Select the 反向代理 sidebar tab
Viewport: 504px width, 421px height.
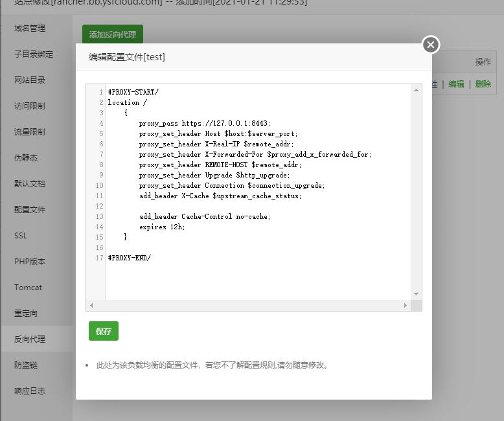tap(30, 339)
